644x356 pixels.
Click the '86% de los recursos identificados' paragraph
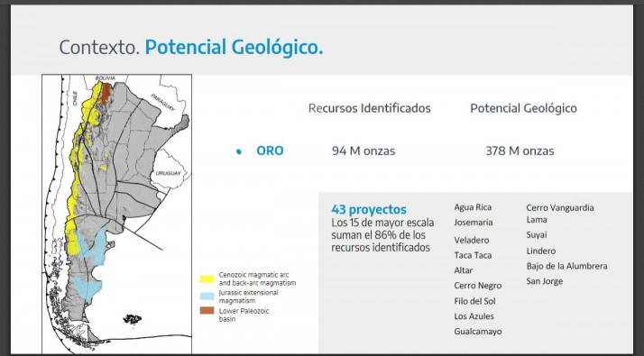coord(382,235)
